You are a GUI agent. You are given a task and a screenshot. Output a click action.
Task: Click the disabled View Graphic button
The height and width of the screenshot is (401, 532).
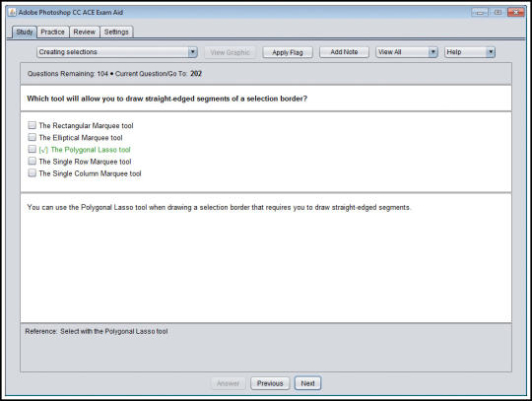230,52
